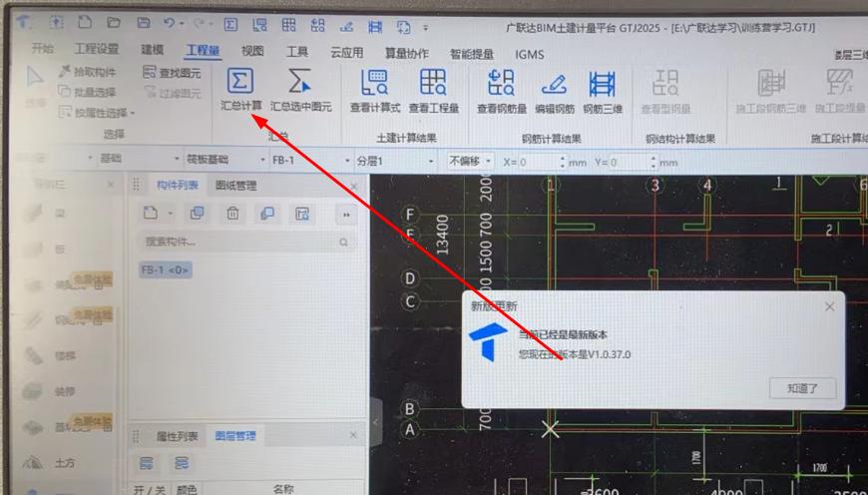Click the new file icon in quick access bar
The width and height of the screenshot is (868, 495).
tap(85, 23)
